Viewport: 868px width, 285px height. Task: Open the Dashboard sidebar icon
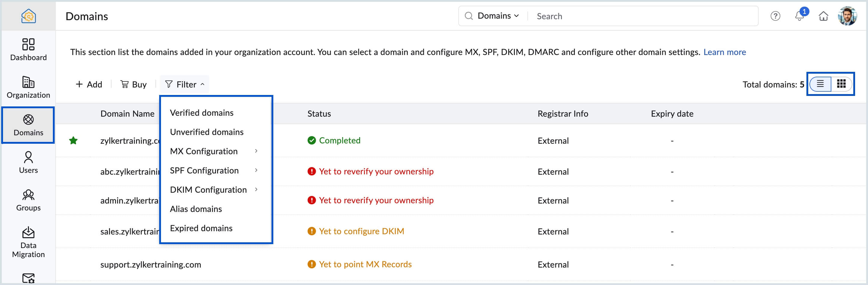click(28, 49)
